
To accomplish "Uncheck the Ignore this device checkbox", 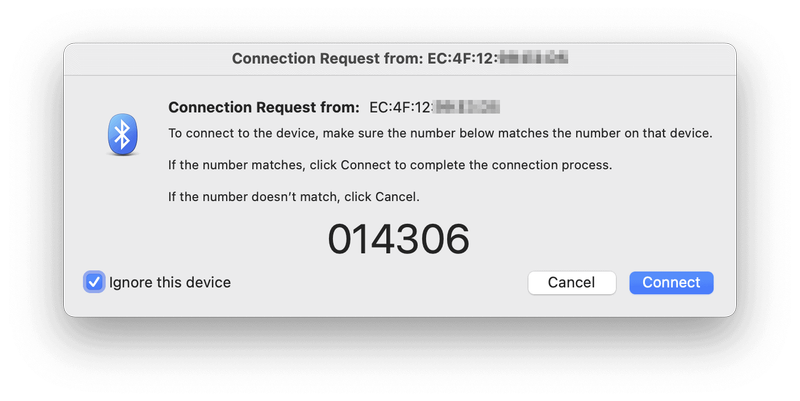I will coord(94,282).
